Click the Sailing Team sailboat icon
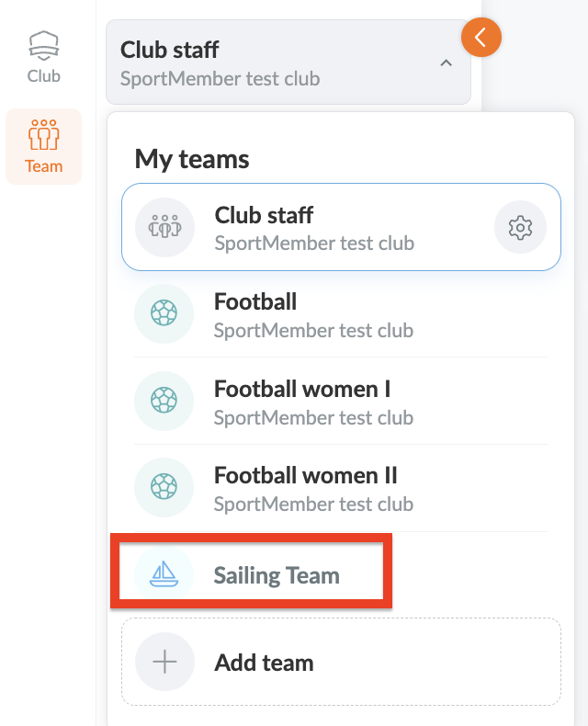The height and width of the screenshot is (726, 588). 164,574
